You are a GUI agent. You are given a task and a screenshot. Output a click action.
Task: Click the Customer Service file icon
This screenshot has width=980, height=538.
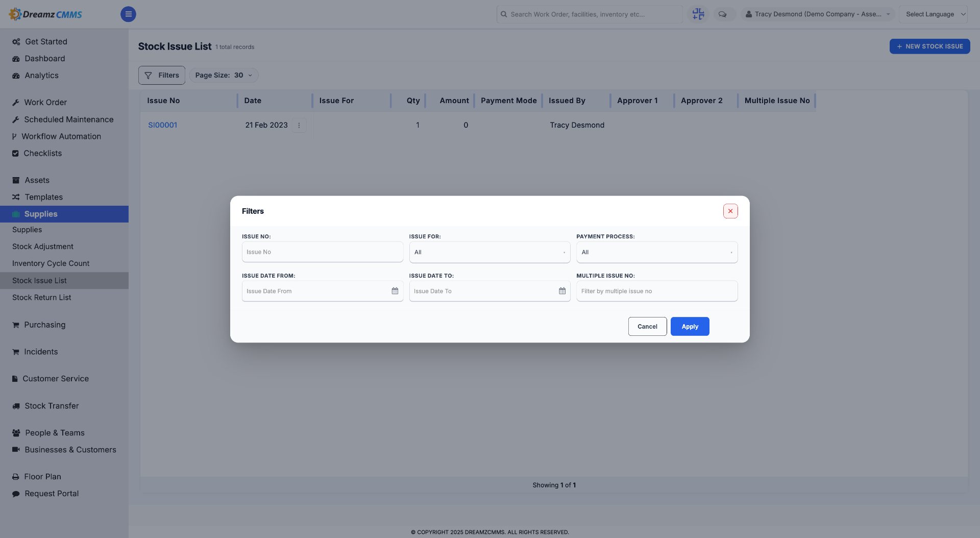coord(15,379)
